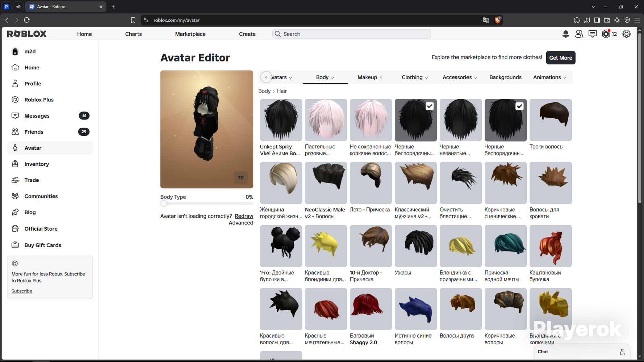644x362 pixels.
Task: Open the browser main menu
Action: click(637, 20)
